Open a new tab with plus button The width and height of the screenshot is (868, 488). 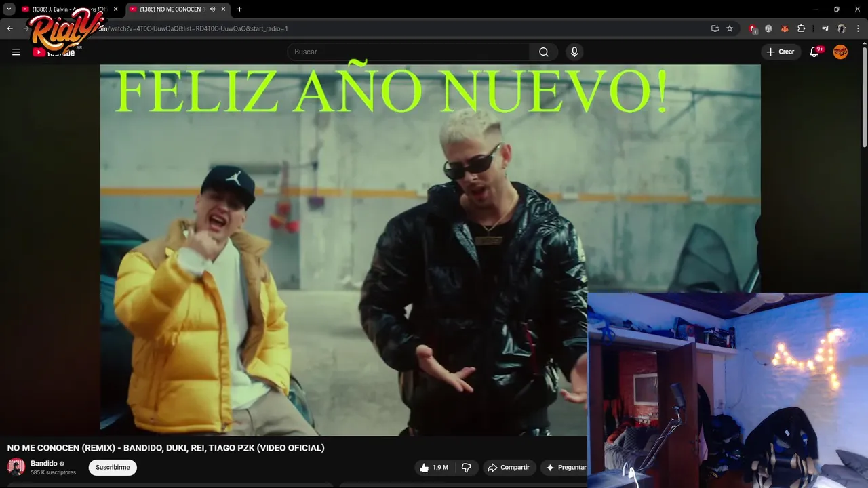coord(239,9)
